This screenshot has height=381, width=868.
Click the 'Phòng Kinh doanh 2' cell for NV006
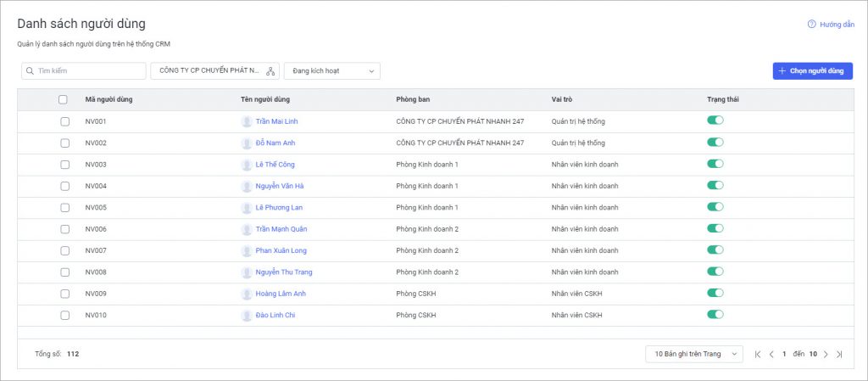(427, 229)
